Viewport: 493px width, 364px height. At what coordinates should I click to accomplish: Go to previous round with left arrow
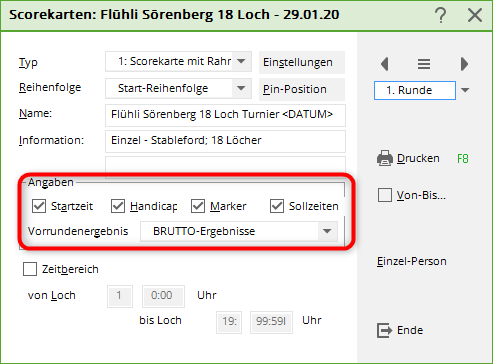pos(385,64)
